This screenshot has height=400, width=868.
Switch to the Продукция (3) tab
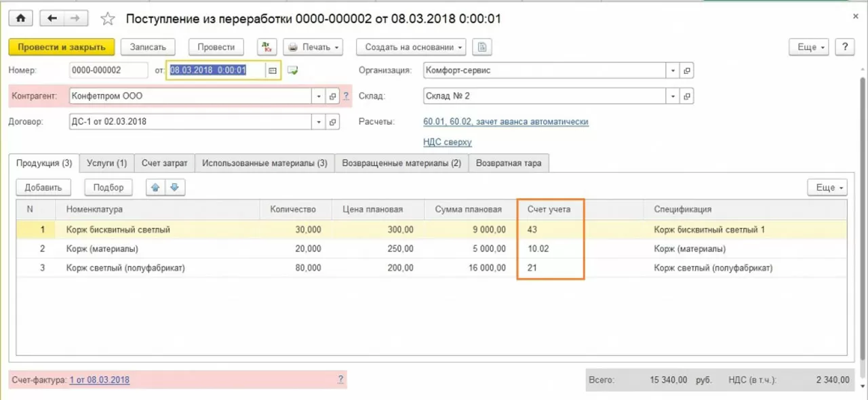point(44,163)
